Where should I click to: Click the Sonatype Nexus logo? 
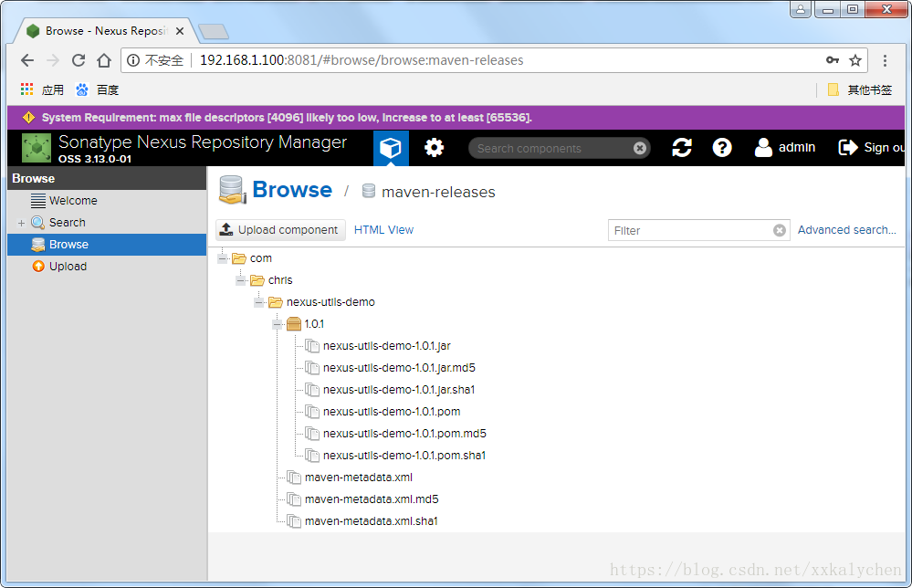pyautogui.click(x=37, y=148)
